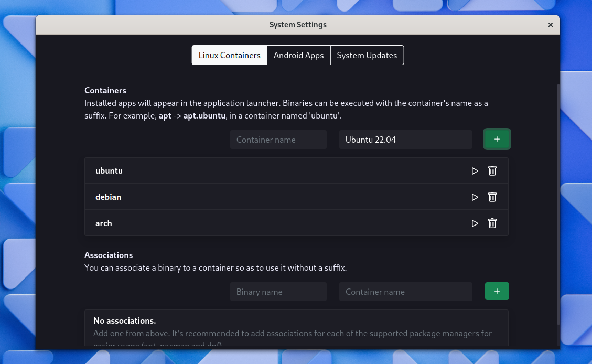Delete the ubuntu container via trash icon
The image size is (592, 364).
coord(492,171)
